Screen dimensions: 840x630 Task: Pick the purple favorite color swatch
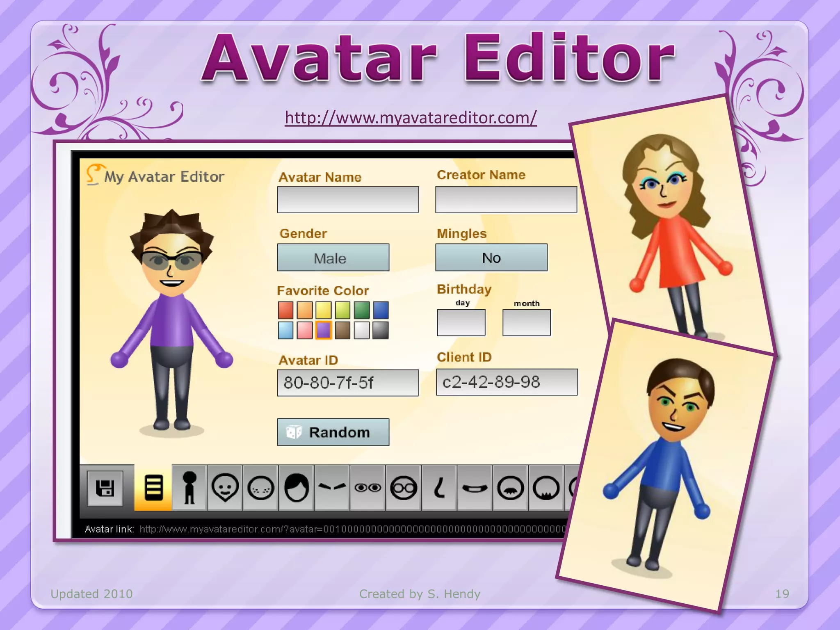coord(324,330)
